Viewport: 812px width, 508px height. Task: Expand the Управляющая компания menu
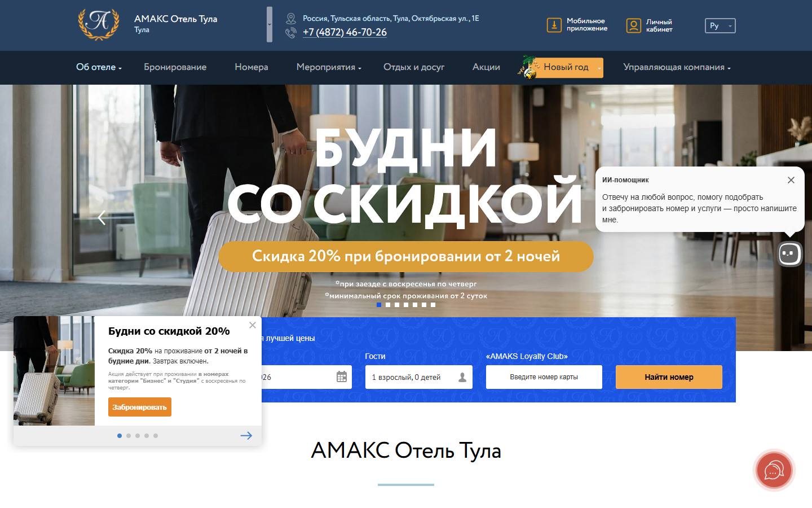677,67
